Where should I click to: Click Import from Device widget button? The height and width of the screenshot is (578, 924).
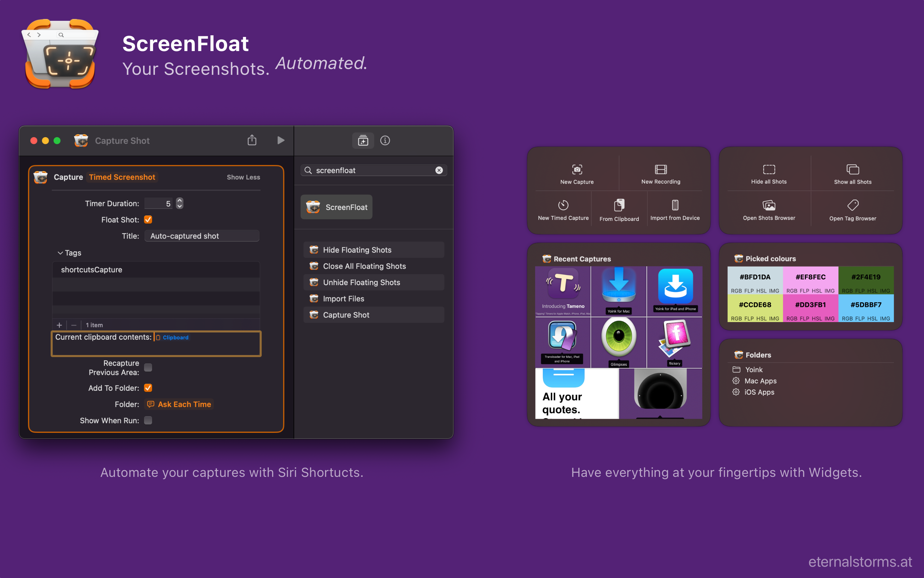tap(675, 210)
